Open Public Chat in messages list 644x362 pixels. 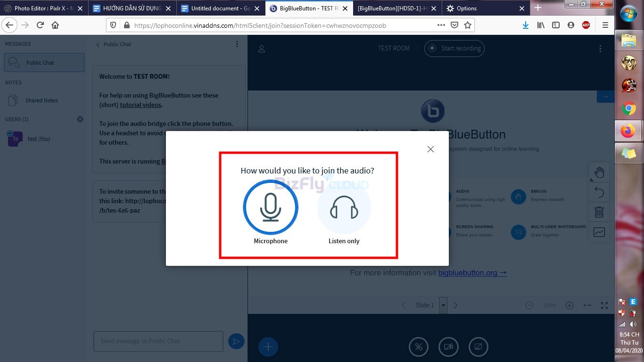click(x=44, y=62)
